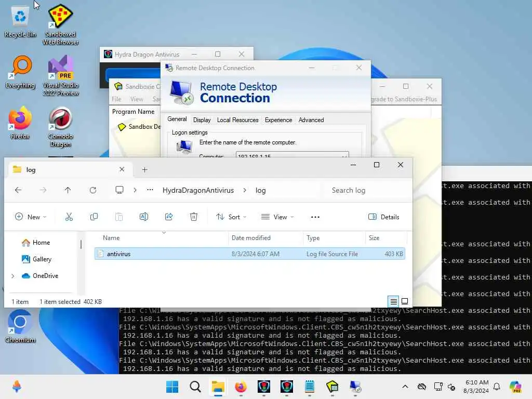This screenshot has height=399, width=532.
Task: Add a new Explorer tab
Action: pos(144,170)
